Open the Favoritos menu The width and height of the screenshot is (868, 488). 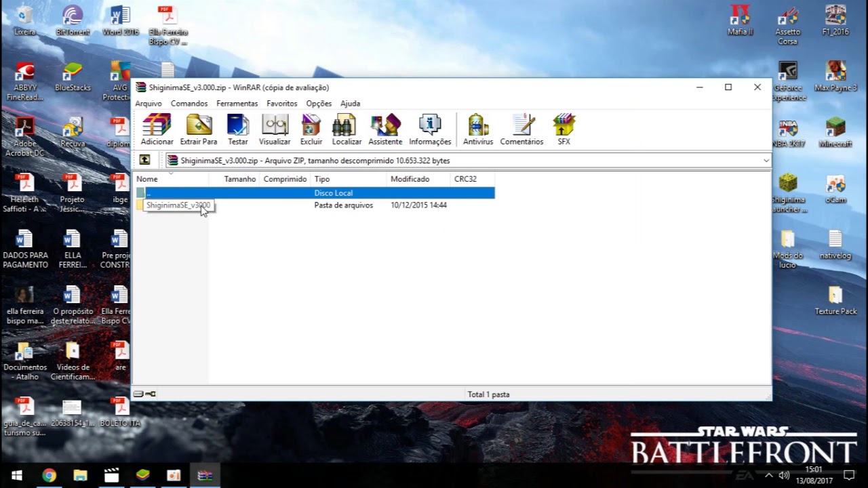click(x=282, y=104)
